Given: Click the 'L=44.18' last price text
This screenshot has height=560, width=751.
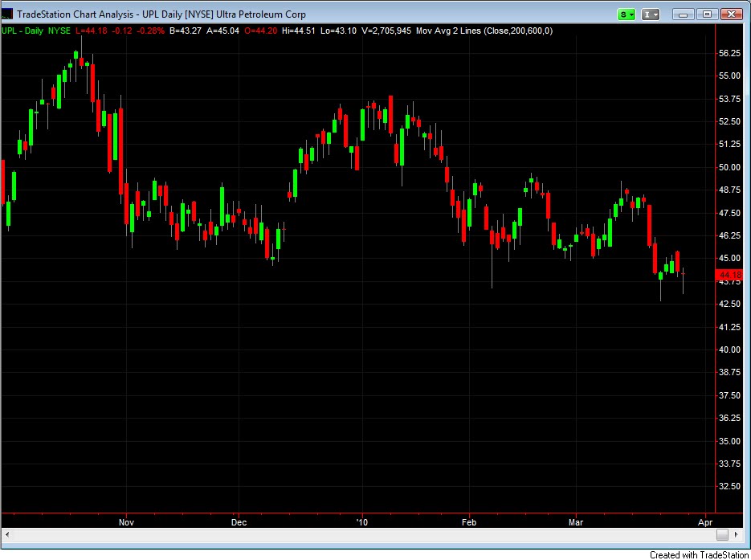Looking at the screenshot, I should (x=91, y=31).
